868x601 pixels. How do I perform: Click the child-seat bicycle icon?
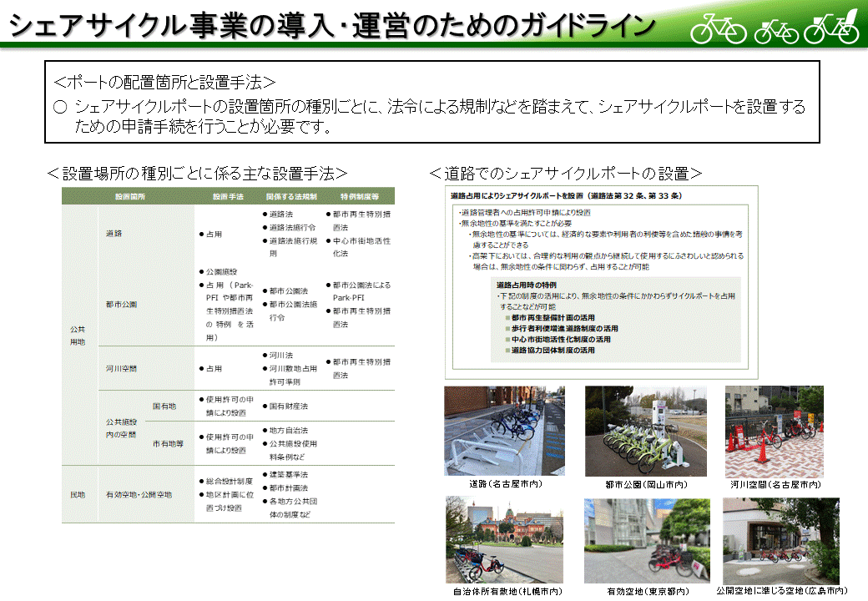coord(831,28)
